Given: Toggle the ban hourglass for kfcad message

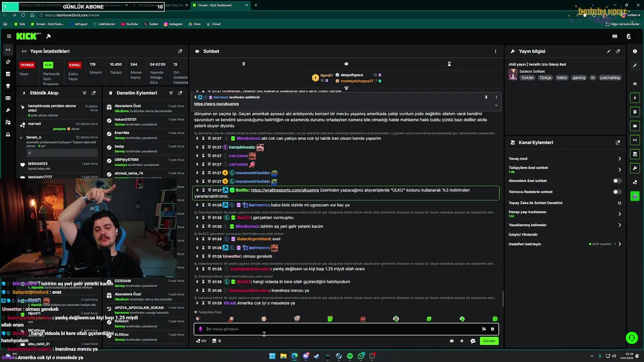Looking at the screenshot, I should (x=203, y=303).
